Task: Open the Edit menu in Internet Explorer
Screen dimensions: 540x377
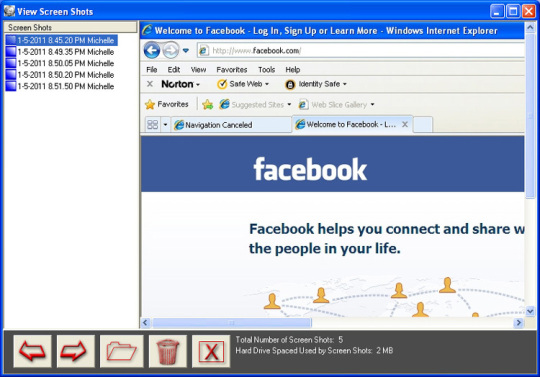Action: (x=174, y=70)
